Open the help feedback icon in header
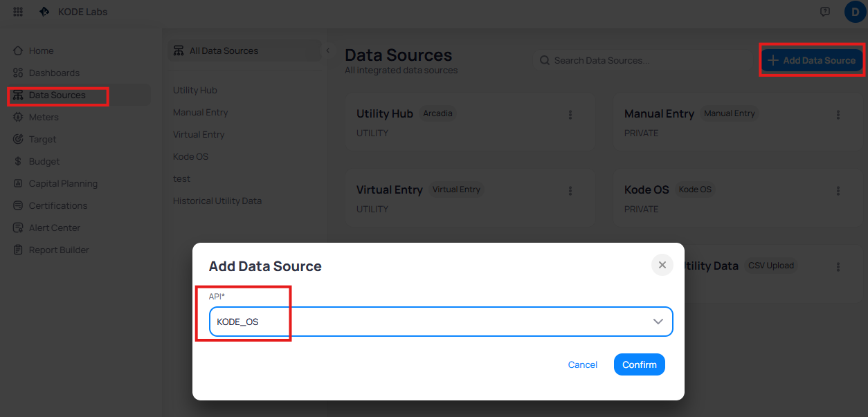Image resolution: width=868 pixels, height=417 pixels. [825, 12]
